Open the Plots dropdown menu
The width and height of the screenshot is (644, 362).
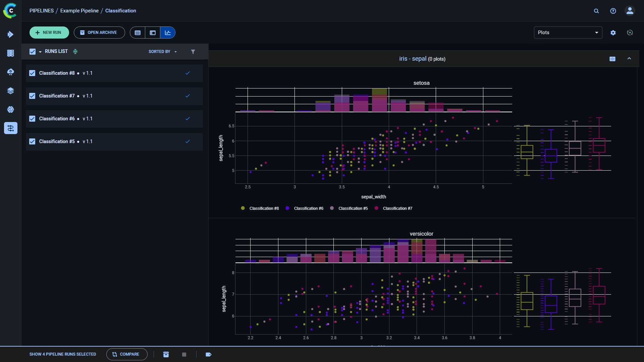click(568, 33)
